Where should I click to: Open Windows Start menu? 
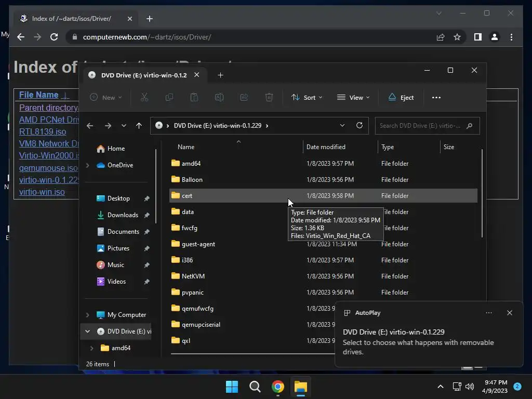232,387
